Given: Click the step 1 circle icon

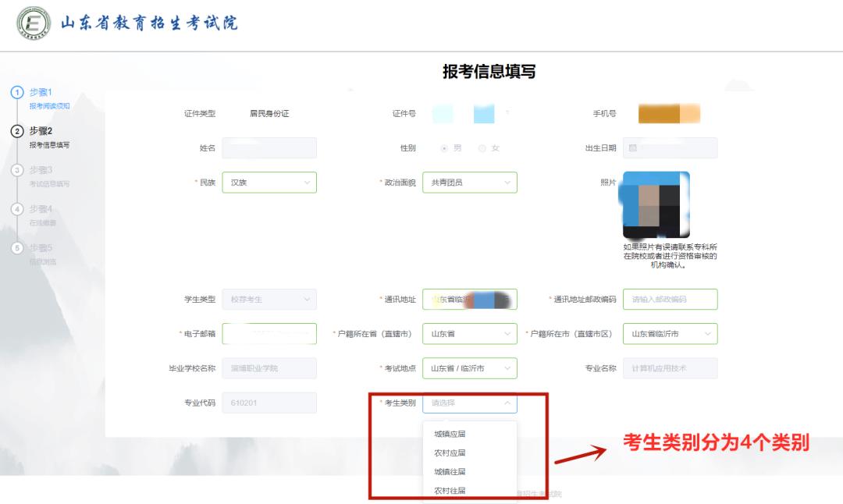Looking at the screenshot, I should coord(17,91).
